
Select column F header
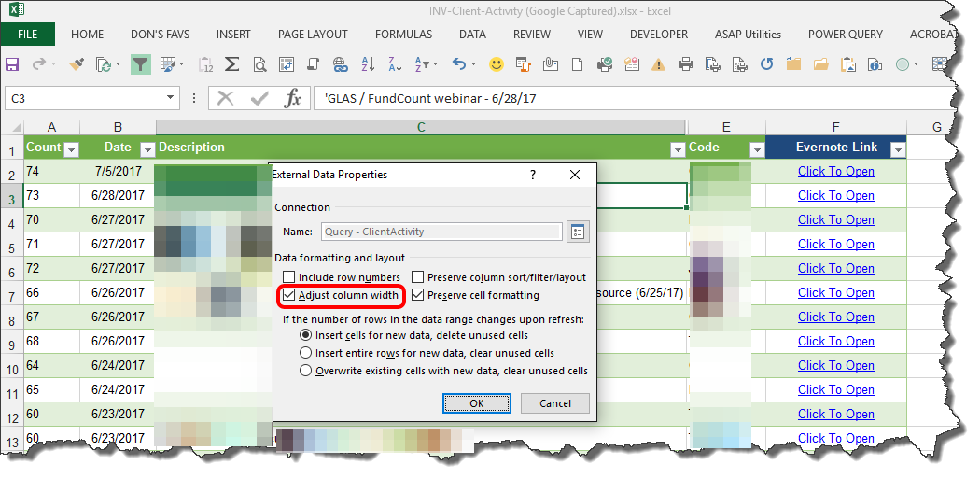(x=835, y=127)
